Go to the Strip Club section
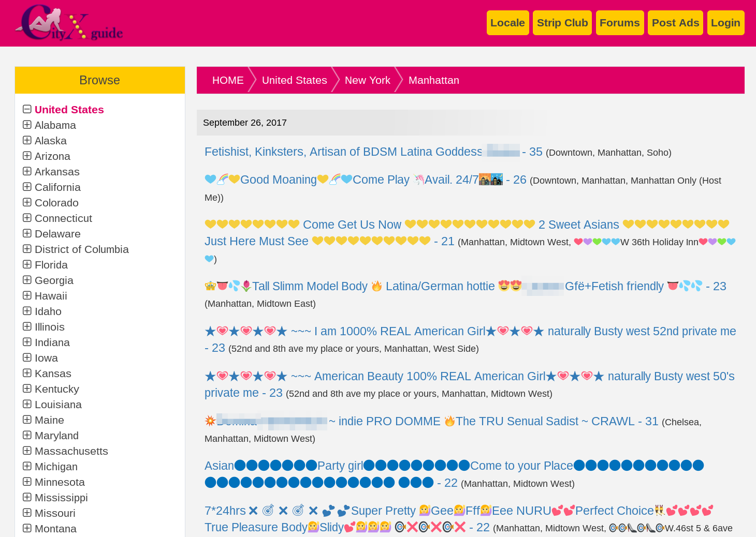 [562, 23]
